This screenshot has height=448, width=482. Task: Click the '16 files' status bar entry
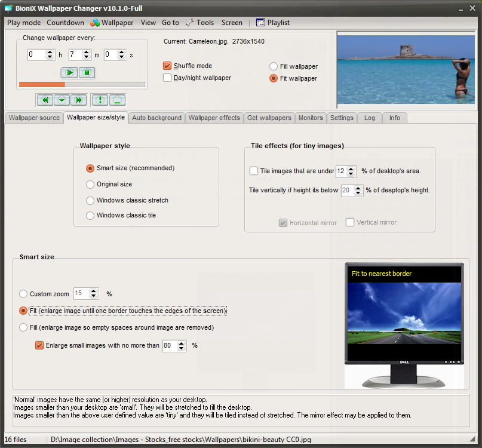[x=16, y=440]
